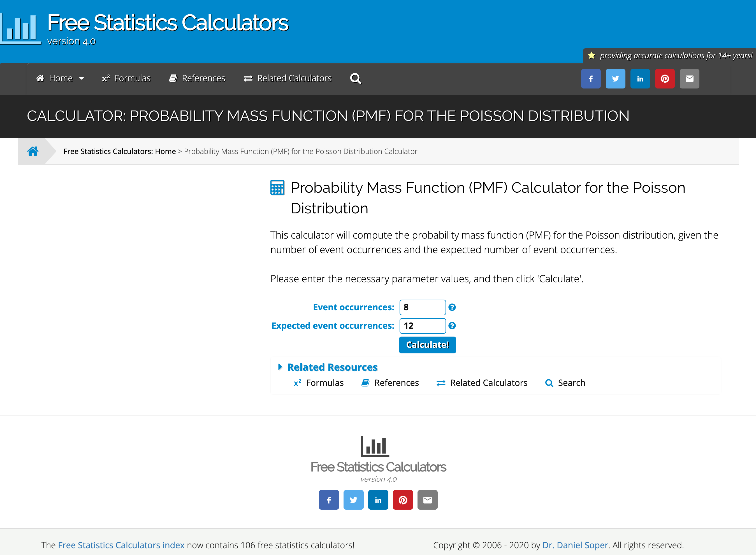
Task: Open the Dr. Daniel Soper link
Action: [x=575, y=545]
